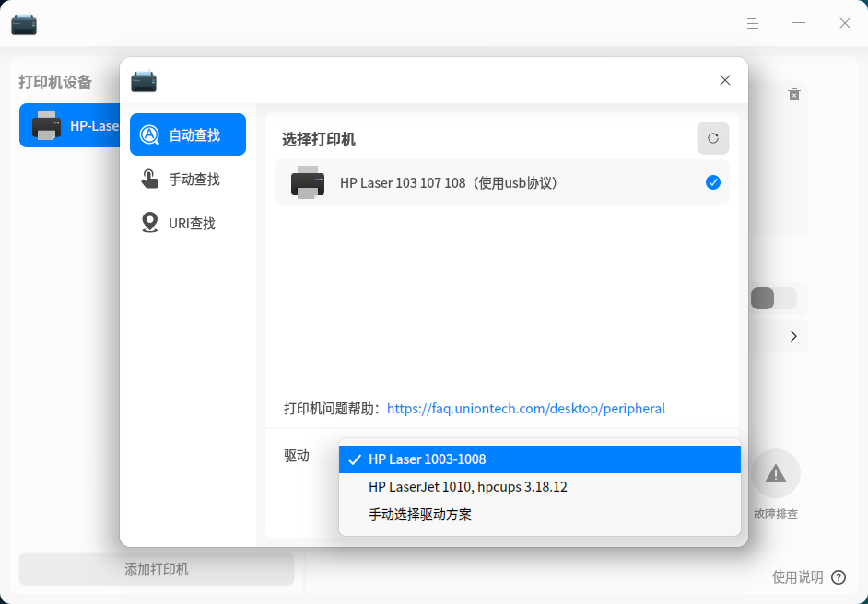Click the 故障排查 warning icon
Image resolution: width=868 pixels, height=604 pixels.
[776, 473]
